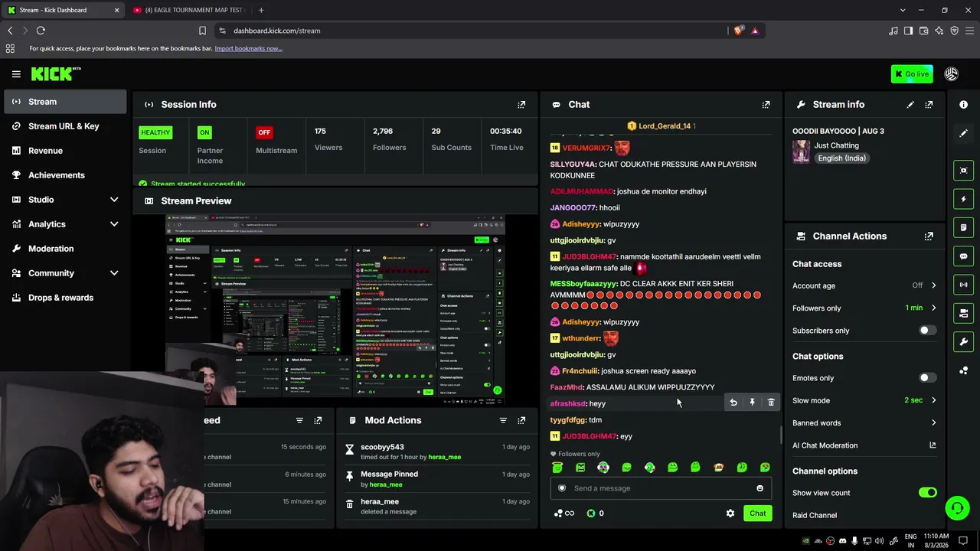Open the Brave Rewards triangle icon
The height and width of the screenshot is (551, 980).
755,31
